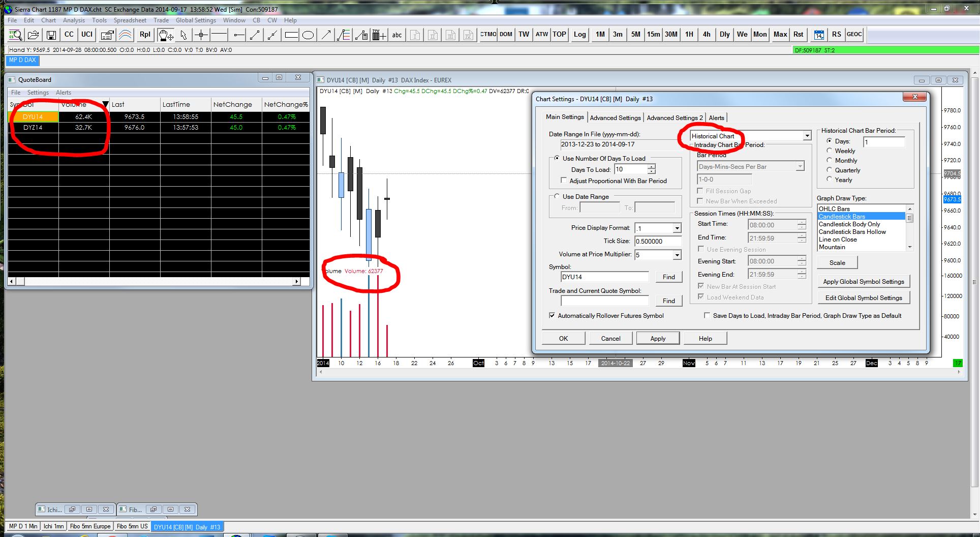Pick the rectangle drawing tool

(291, 35)
